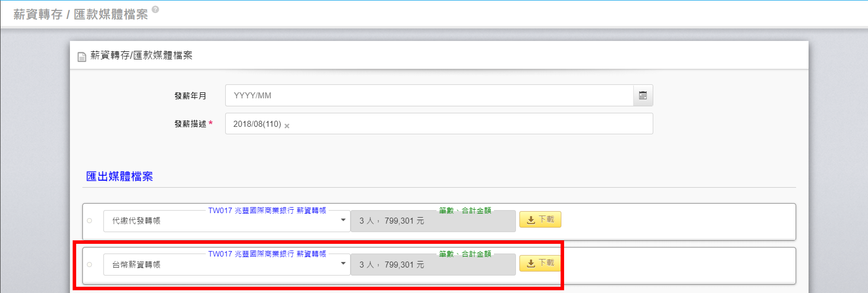Click first row's TW017 兆豐國際商業銀行 label
This screenshot has width=868, height=293.
pyautogui.click(x=267, y=210)
